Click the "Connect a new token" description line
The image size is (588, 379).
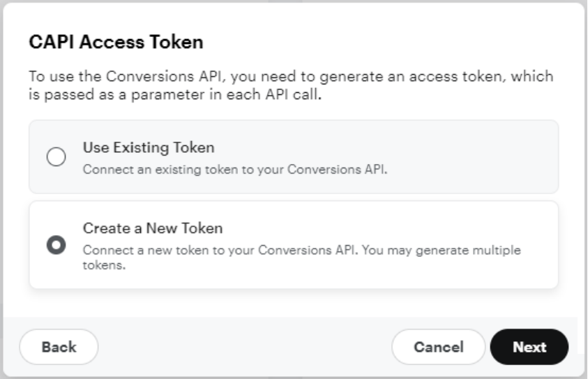click(209, 249)
